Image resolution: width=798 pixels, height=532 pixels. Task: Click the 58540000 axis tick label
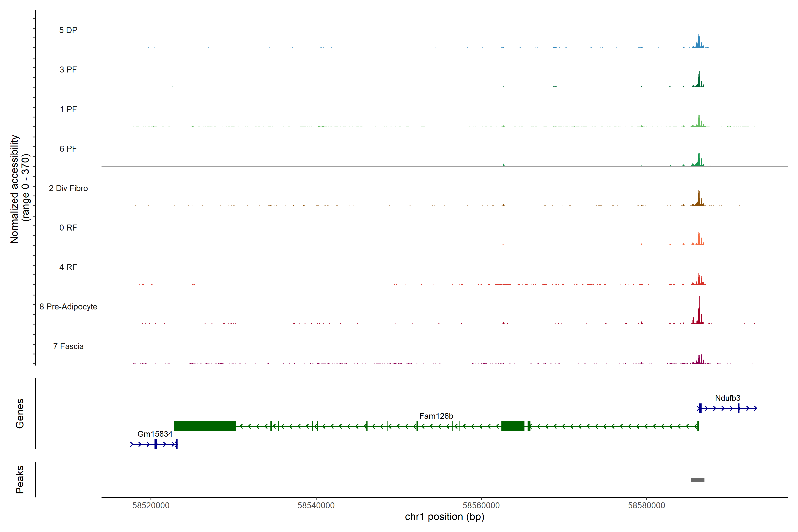316,505
